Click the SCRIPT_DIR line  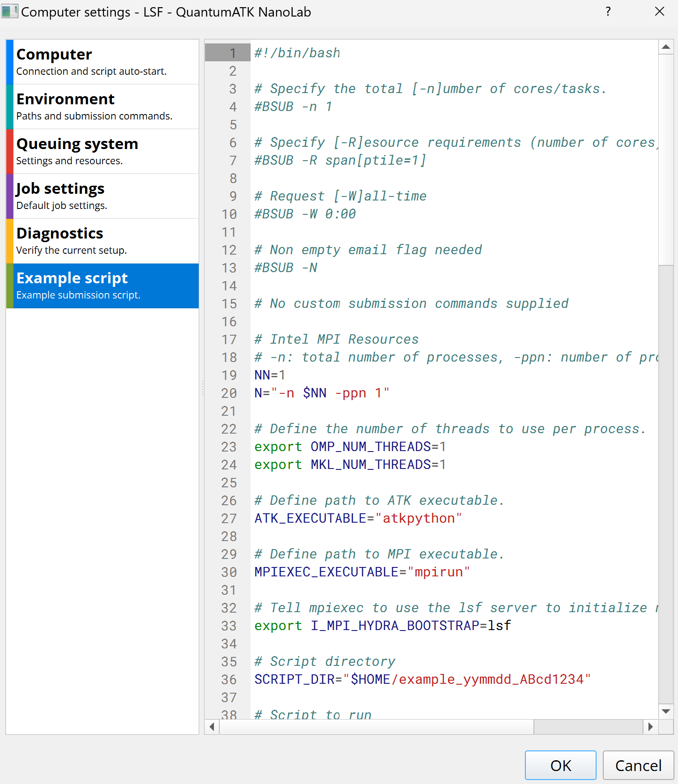[x=422, y=679]
